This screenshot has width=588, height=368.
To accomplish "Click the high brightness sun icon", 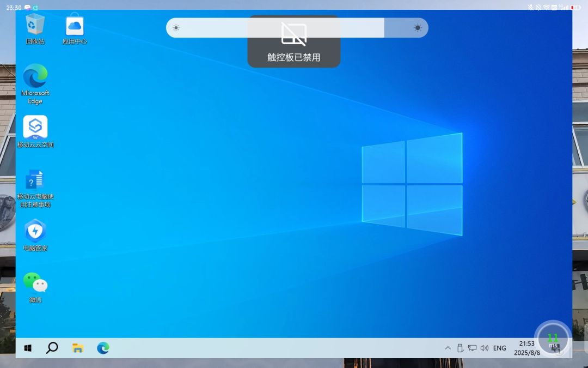I will (x=418, y=28).
